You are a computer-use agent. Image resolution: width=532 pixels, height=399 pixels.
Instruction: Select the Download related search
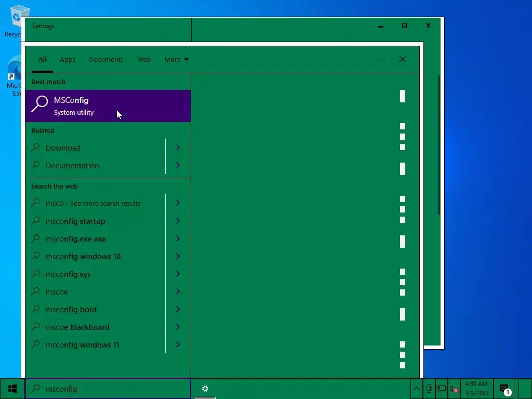tap(96, 148)
